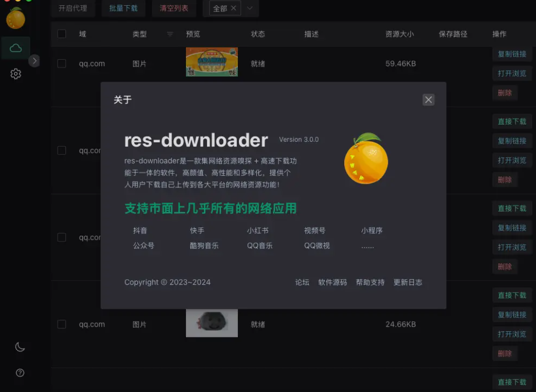This screenshot has height=392, width=536.
Task: Expand the sidebar using the chevron arrow
Action: pyautogui.click(x=34, y=61)
